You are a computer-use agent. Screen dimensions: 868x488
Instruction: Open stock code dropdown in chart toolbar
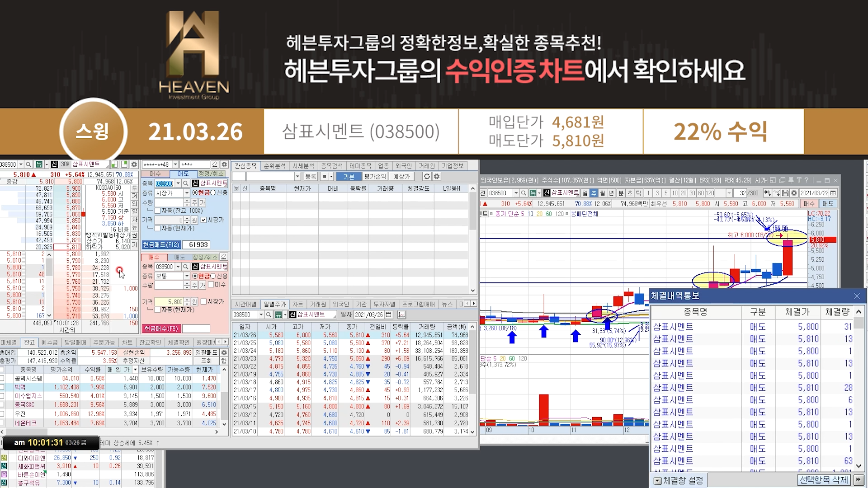point(516,193)
